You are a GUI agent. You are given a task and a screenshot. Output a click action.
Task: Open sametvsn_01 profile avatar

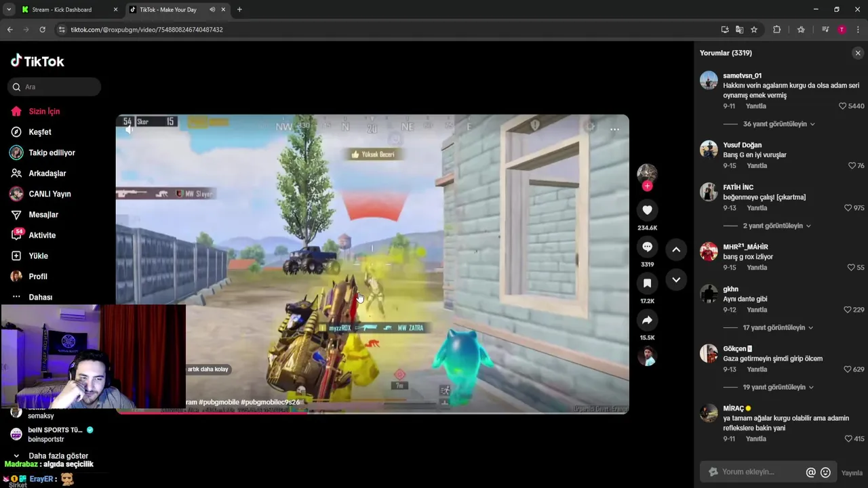pos(709,80)
